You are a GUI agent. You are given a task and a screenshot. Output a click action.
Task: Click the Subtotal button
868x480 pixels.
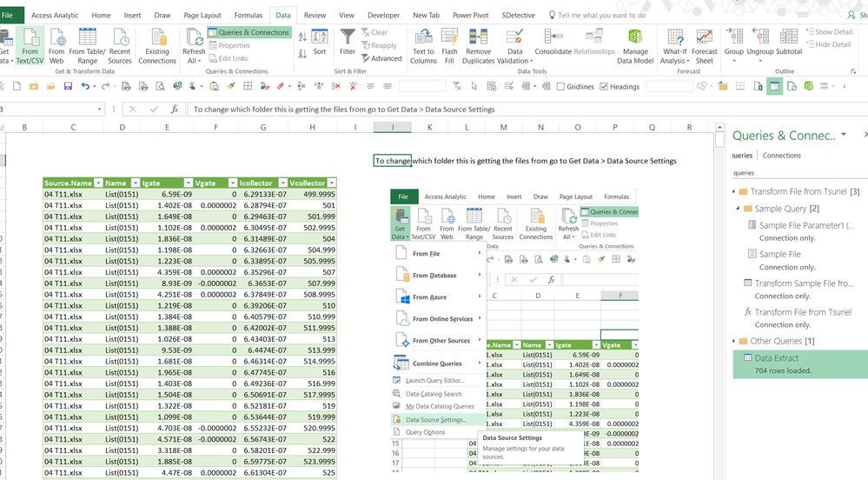[789, 42]
